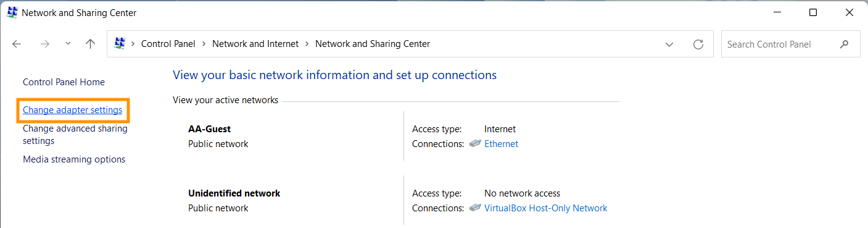Image resolution: width=868 pixels, height=228 pixels.
Task: Click Public network under Unidentified network
Action: [218, 208]
